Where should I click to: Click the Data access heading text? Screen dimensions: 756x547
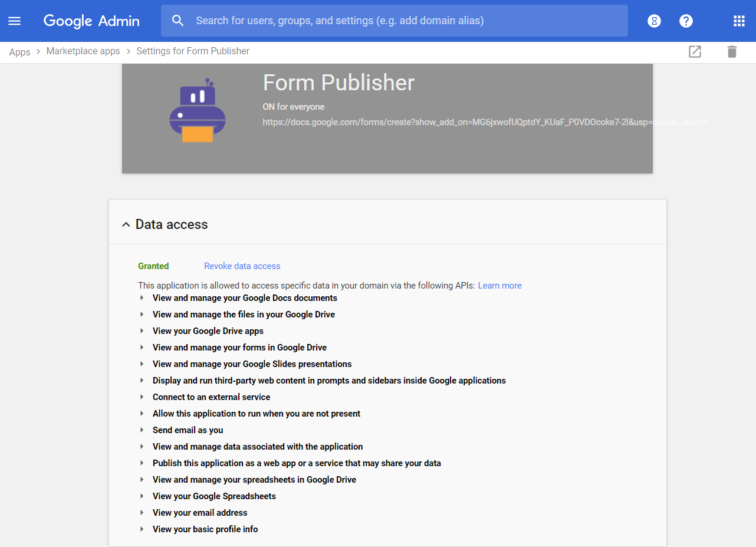tap(172, 224)
